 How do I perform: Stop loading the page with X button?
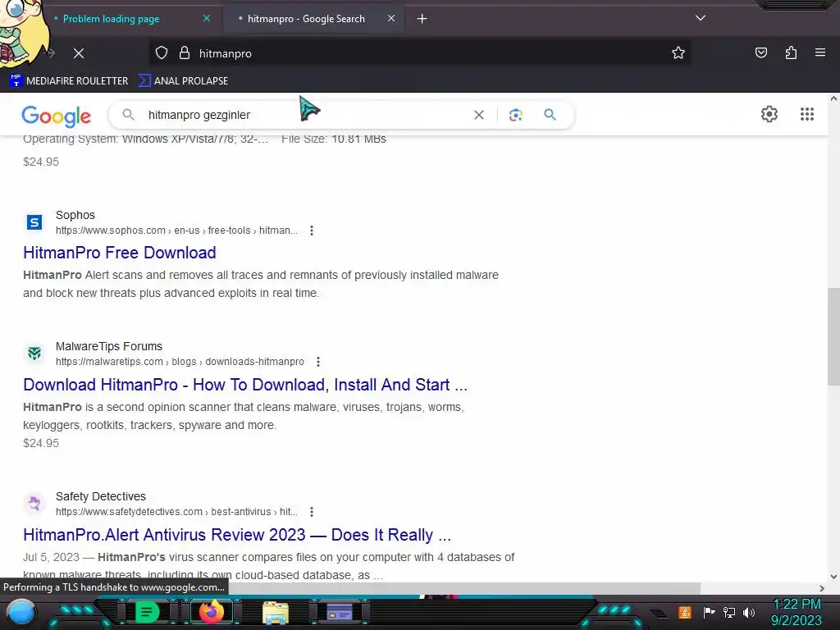point(79,53)
